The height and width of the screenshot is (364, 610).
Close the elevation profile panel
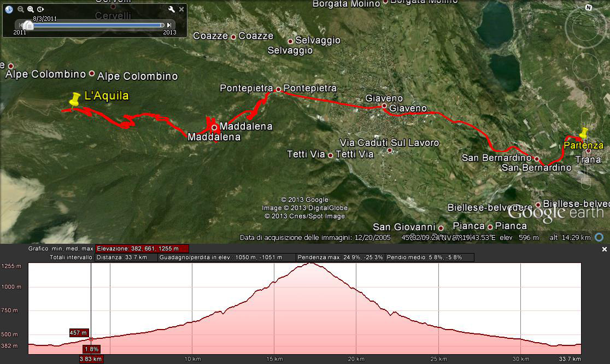tap(604, 249)
